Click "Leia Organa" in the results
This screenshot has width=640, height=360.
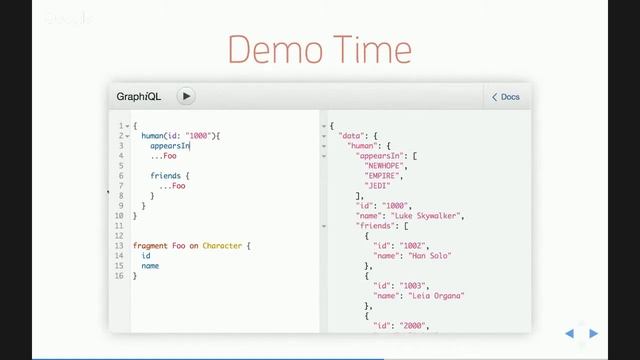point(436,296)
